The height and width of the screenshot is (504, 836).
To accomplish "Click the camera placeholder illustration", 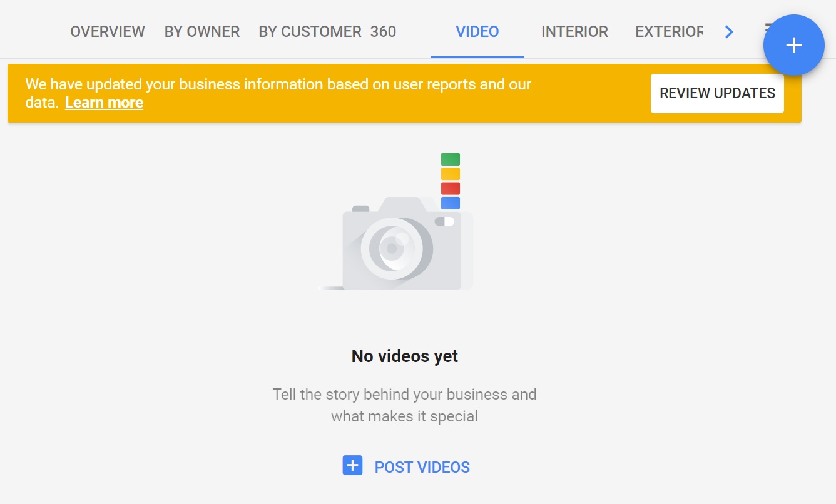I will pos(397,221).
